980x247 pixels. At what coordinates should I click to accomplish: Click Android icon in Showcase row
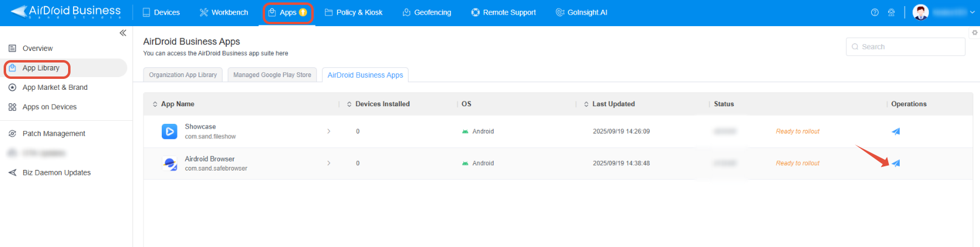tap(465, 132)
